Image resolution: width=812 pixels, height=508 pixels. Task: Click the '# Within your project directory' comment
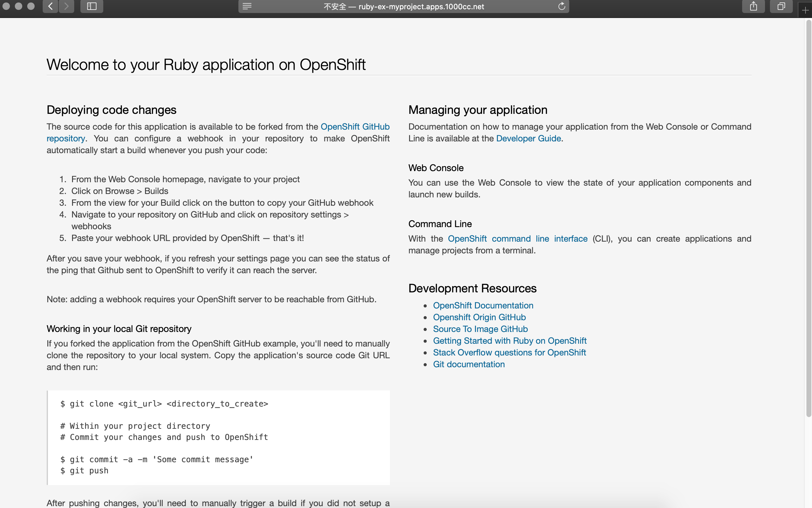(135, 426)
